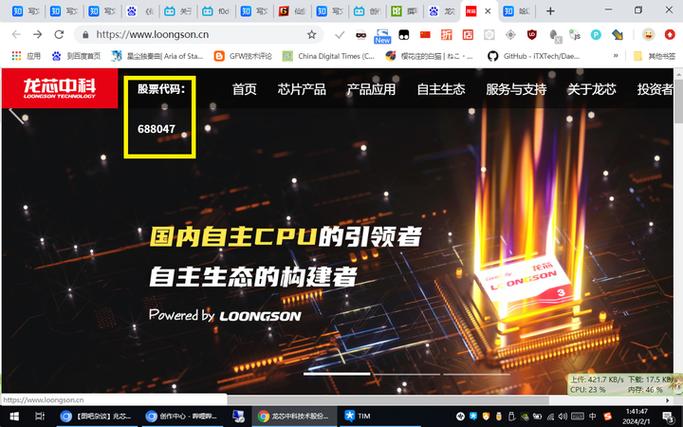683x427 pixels.
Task: Click the red Chrome update menu icon
Action: coord(669,34)
